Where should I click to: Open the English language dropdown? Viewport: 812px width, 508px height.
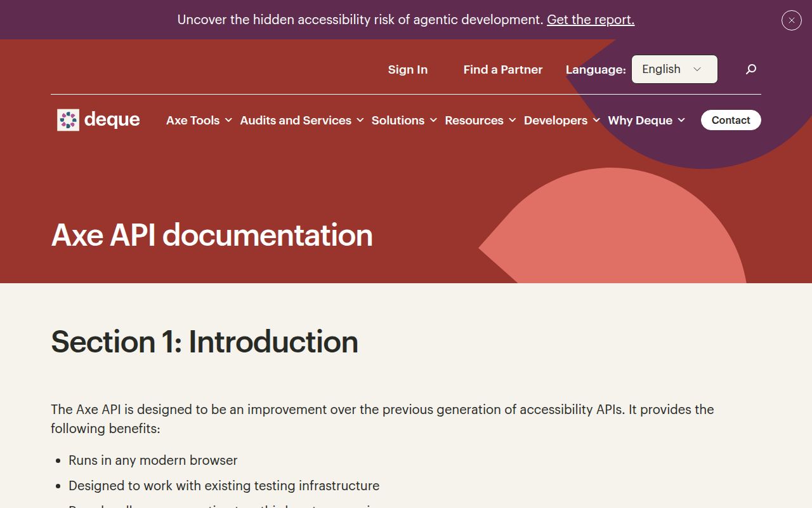[x=674, y=69]
